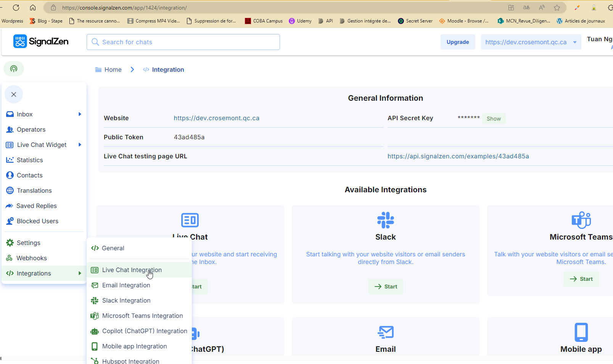The image size is (613, 364).
Task: Click the Microsoft Teams logo icon
Action: (581, 220)
